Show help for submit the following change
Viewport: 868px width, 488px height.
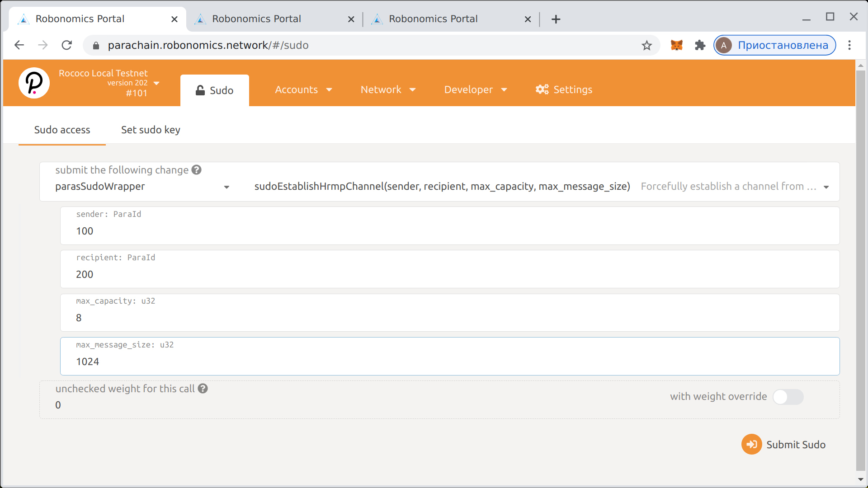coord(196,170)
